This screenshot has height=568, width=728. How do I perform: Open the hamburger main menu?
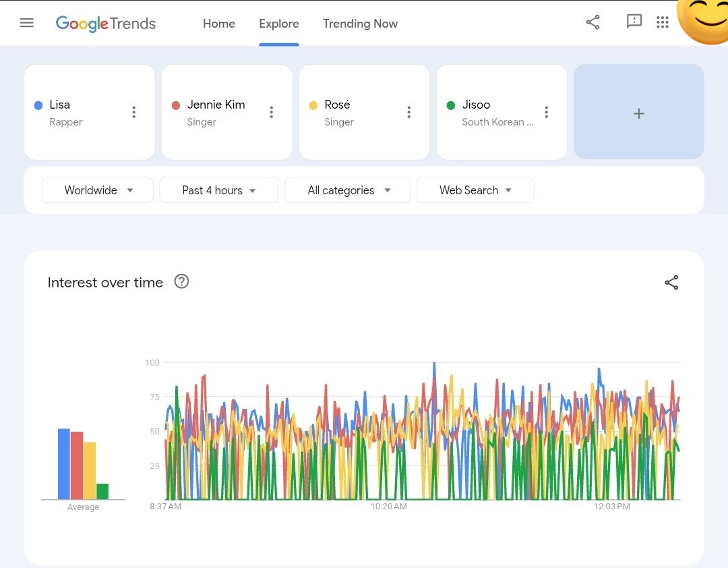coord(26,23)
